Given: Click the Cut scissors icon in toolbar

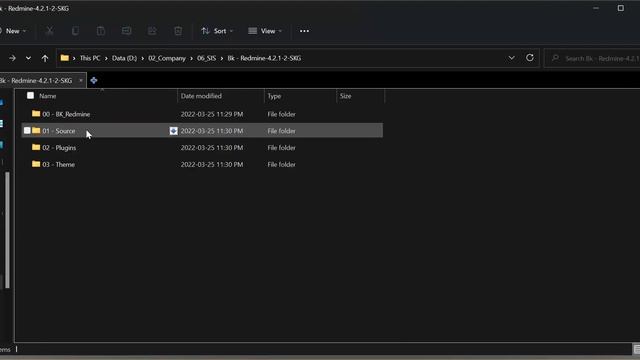Looking at the screenshot, I should click(x=50, y=31).
